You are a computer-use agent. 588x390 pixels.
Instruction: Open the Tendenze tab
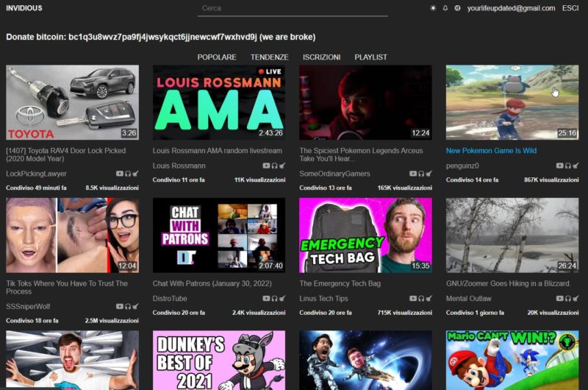[x=269, y=57]
